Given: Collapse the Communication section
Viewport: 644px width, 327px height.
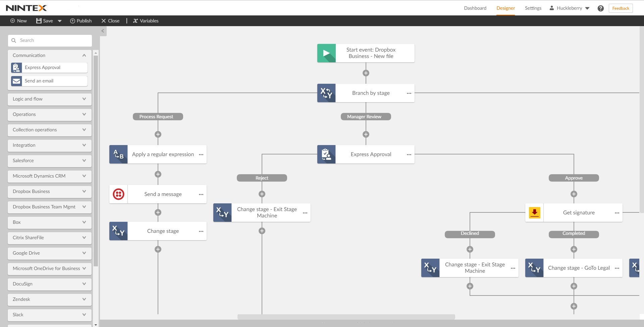Looking at the screenshot, I should [84, 56].
